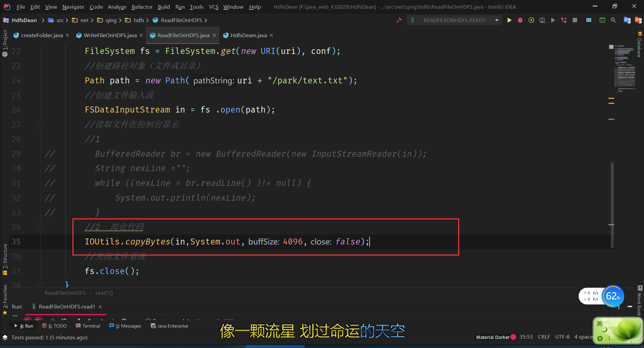
Task: Close the WriteFileOnHDFS.java tab
Action: pyautogui.click(x=141, y=35)
